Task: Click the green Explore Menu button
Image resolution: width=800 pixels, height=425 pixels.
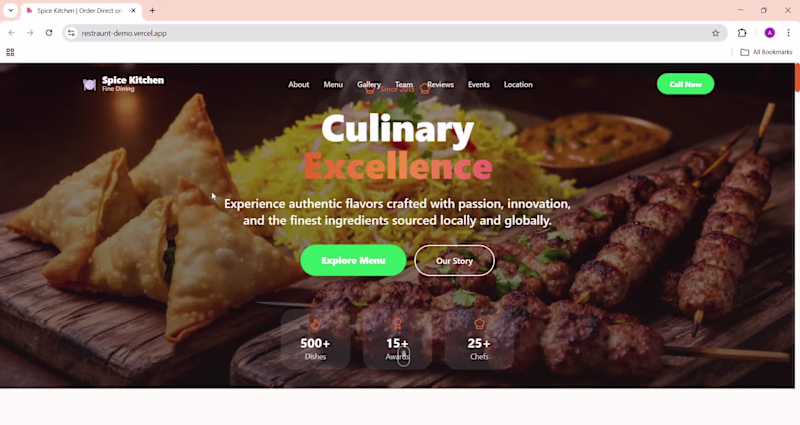Action: point(353,260)
